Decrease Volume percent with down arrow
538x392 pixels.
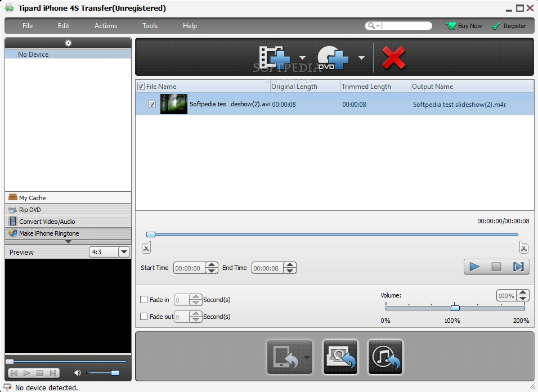pos(523,299)
